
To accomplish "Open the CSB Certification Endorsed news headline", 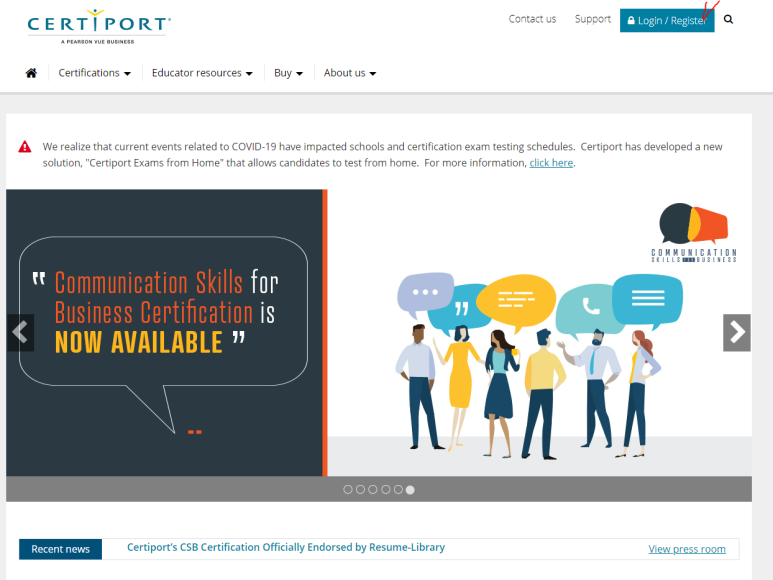I will (x=286, y=547).
